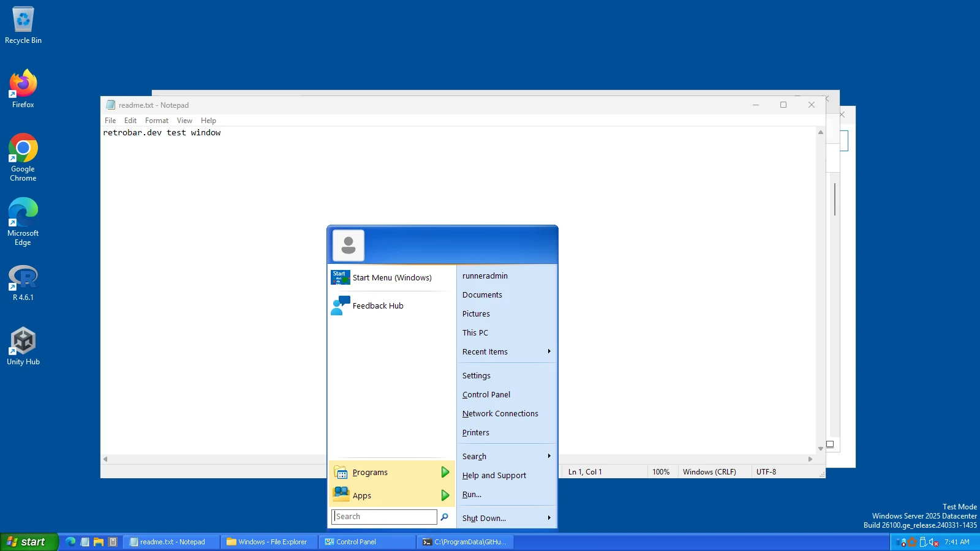Expand the Recent Items submenu
The image size is (980, 551).
tap(507, 352)
